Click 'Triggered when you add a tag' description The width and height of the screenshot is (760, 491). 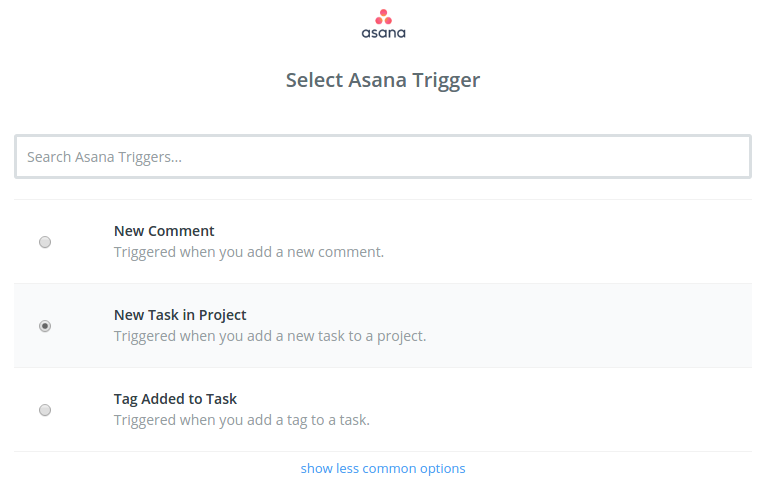242,420
